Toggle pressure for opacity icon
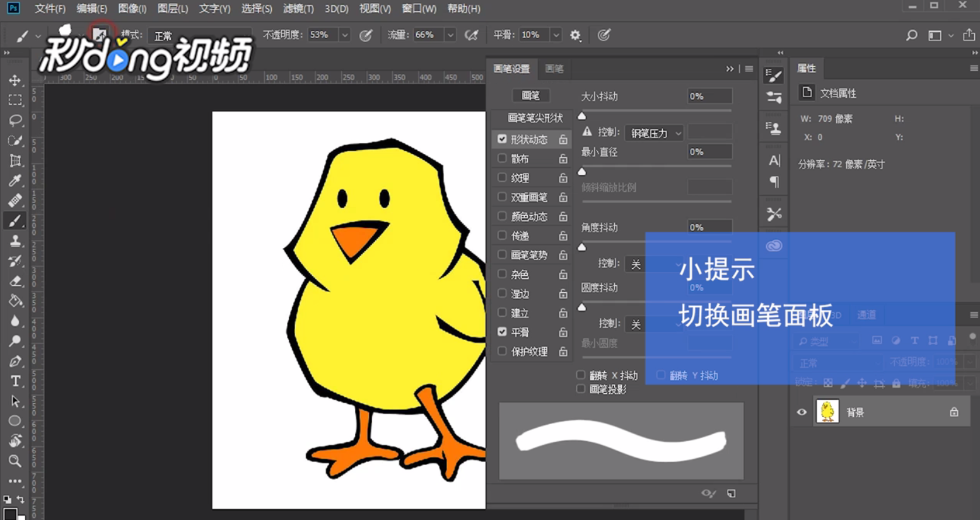 point(366,35)
